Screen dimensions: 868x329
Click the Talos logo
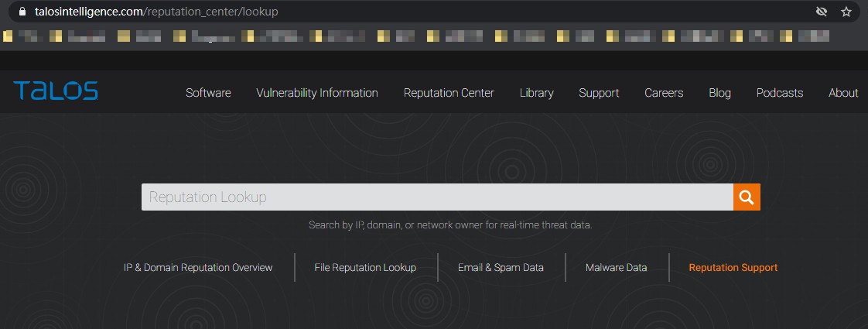[x=56, y=91]
